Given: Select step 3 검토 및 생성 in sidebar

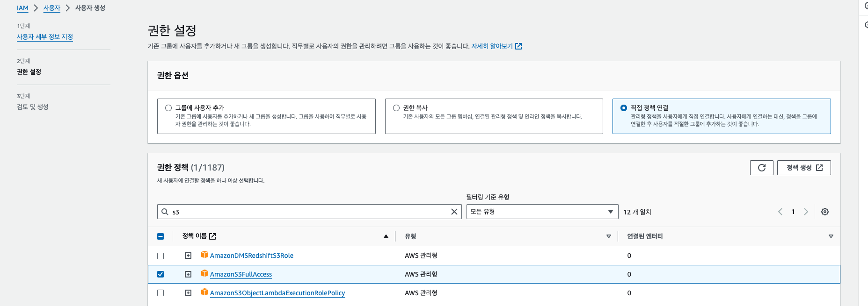Looking at the screenshot, I should (x=33, y=107).
